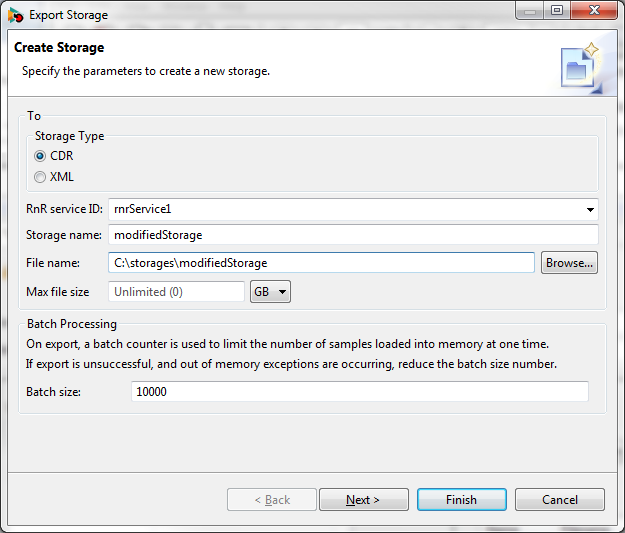The image size is (625, 533).
Task: Maximize the Export Storage dialog
Action: point(557,10)
